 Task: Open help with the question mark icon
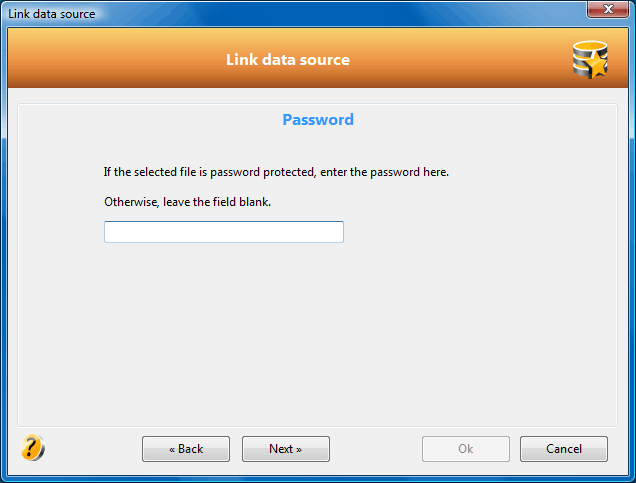[33, 448]
